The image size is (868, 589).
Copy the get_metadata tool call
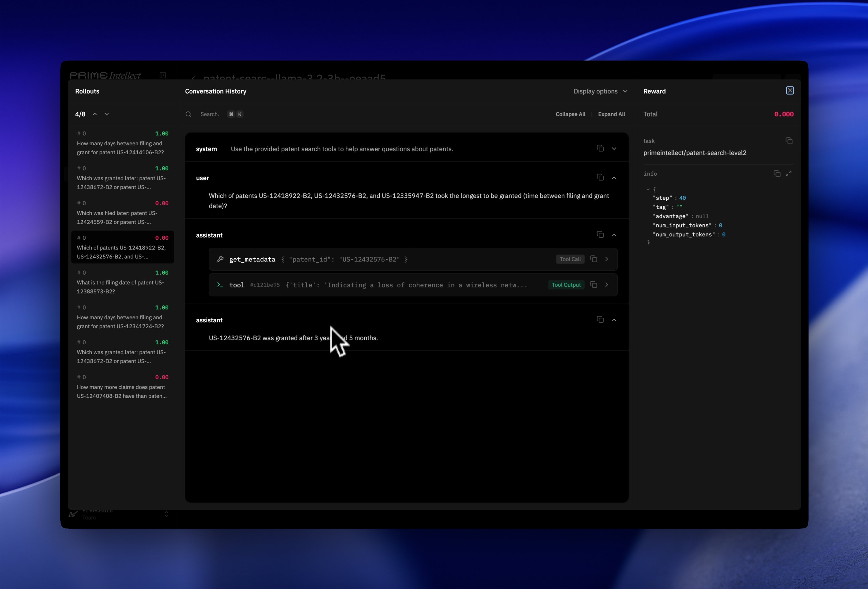pos(594,259)
